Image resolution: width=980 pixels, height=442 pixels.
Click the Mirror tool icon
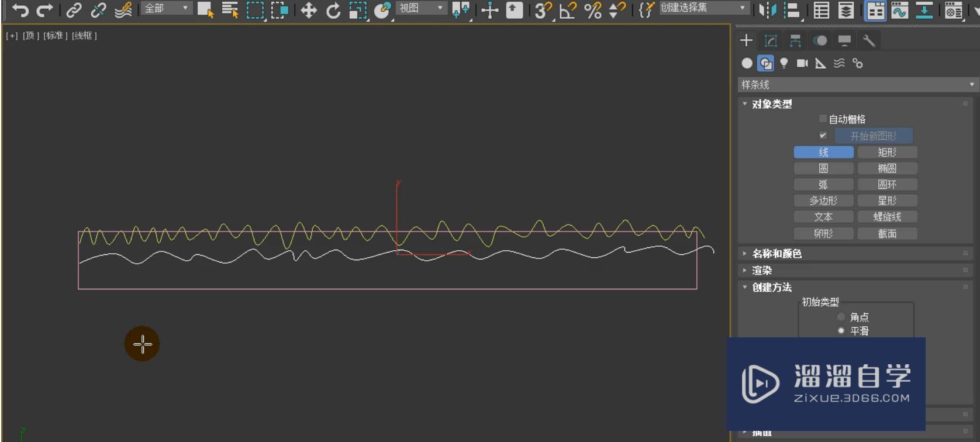pyautogui.click(x=767, y=10)
